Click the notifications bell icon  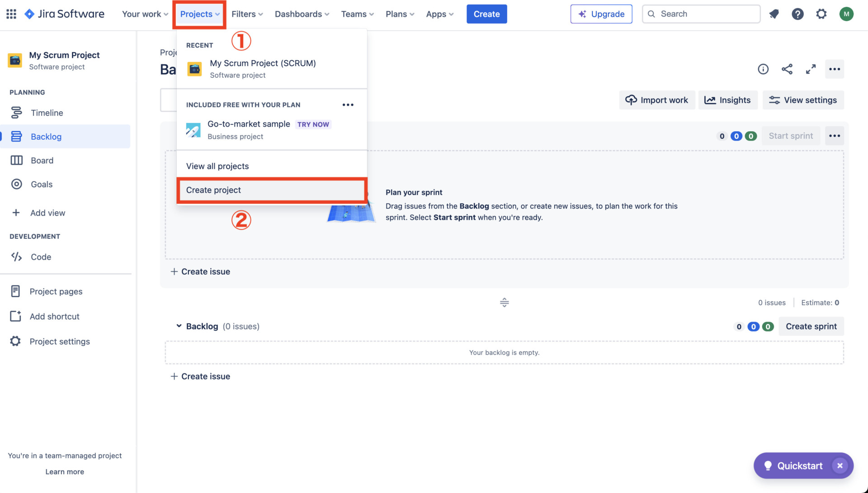point(774,14)
